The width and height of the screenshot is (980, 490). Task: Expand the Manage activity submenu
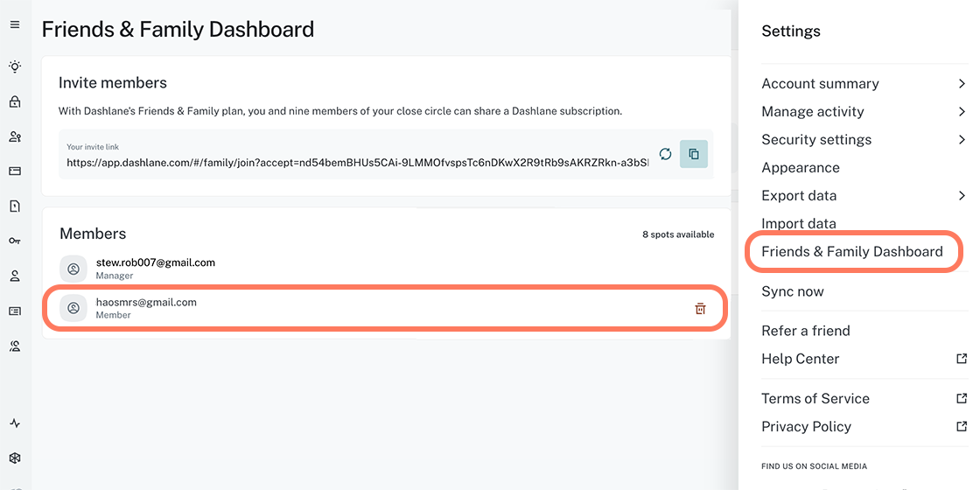(864, 112)
